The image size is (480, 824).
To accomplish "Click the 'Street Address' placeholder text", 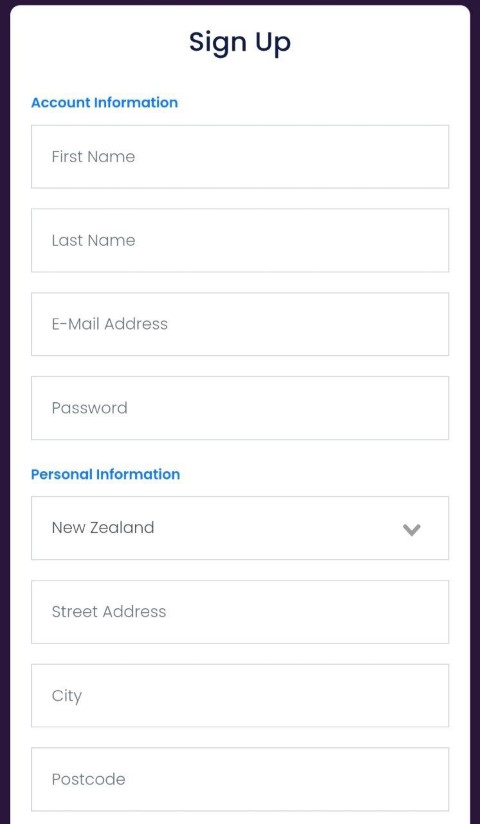I will (x=109, y=612).
